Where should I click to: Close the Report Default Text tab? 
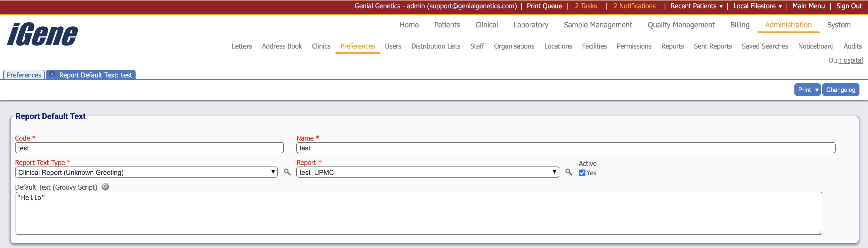pos(52,74)
